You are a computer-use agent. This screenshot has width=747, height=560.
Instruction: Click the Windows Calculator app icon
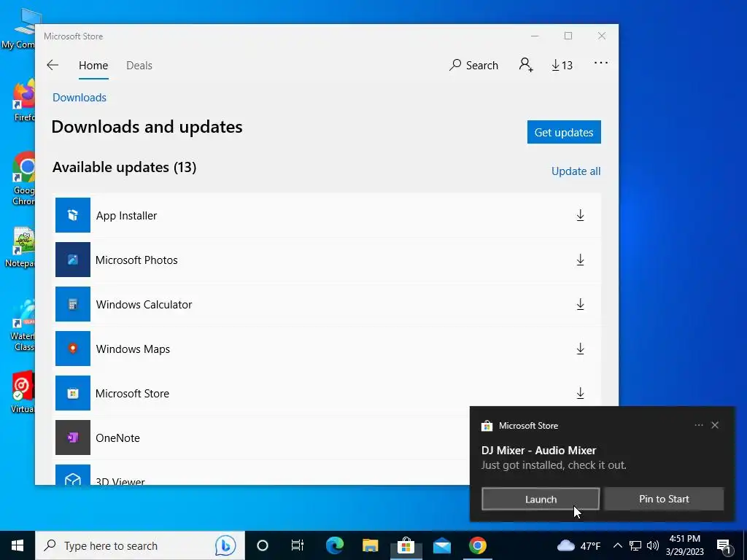73,304
